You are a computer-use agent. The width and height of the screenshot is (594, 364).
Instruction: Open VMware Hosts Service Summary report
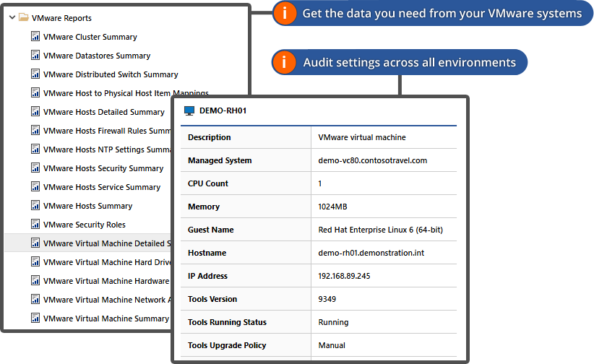(x=101, y=187)
